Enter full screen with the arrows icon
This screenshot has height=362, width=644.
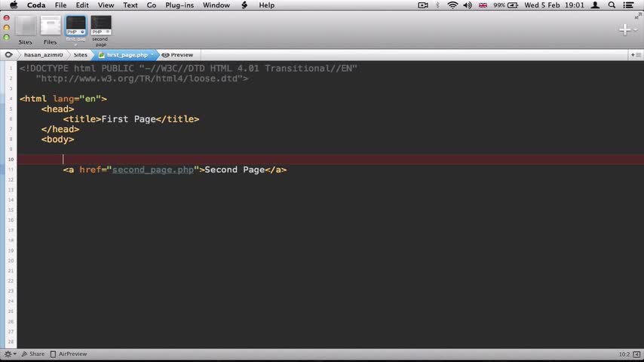pyautogui.click(x=638, y=16)
